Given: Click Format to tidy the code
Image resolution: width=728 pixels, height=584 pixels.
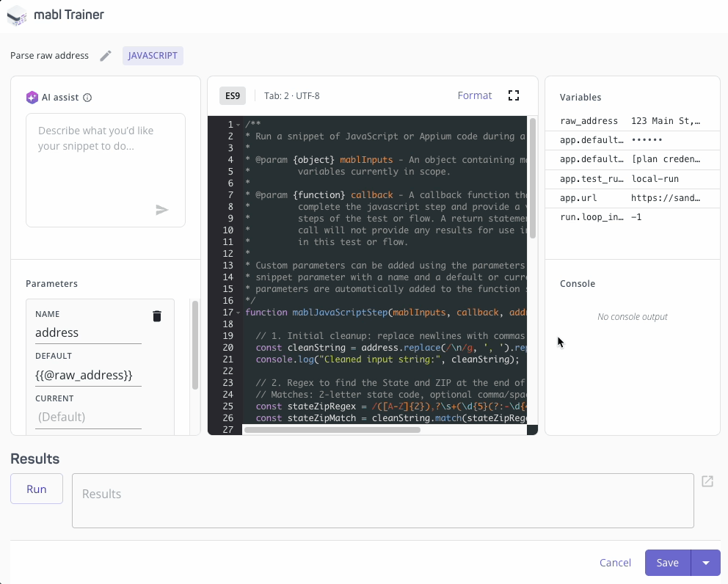Looking at the screenshot, I should [474, 95].
